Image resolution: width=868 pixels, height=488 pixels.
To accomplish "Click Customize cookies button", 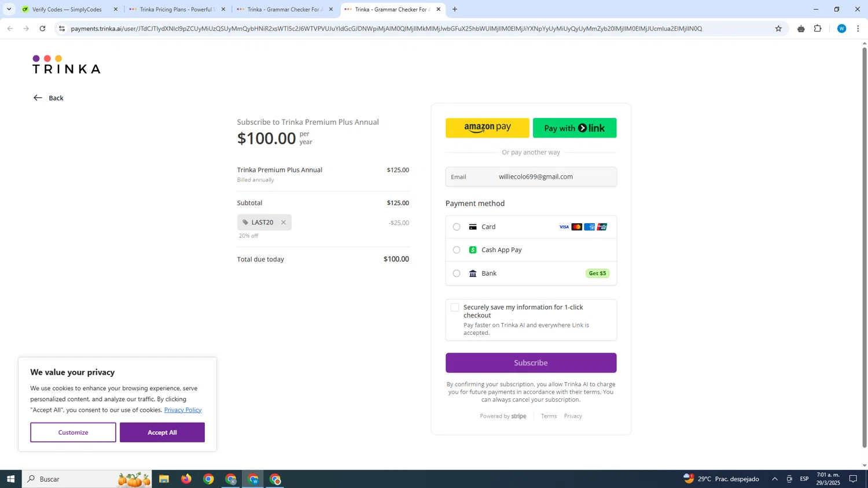I will click(x=73, y=432).
